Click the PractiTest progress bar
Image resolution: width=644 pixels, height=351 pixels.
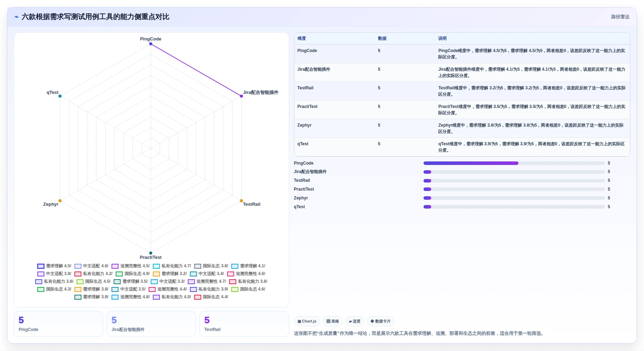pyautogui.click(x=514, y=189)
